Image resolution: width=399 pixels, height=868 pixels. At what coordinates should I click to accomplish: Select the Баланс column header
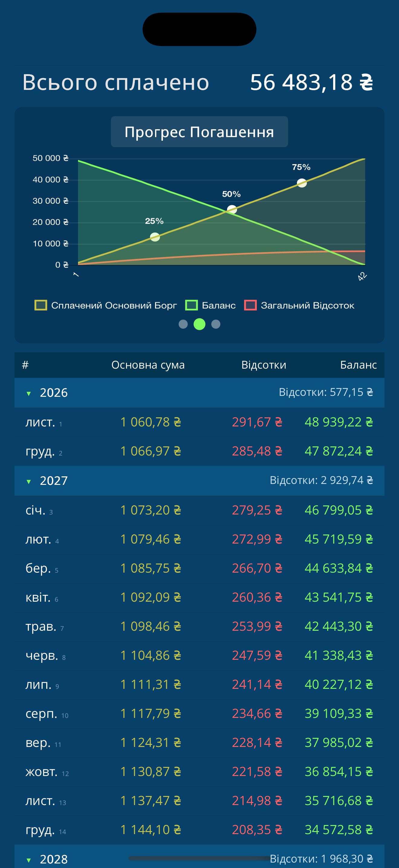pyautogui.click(x=358, y=365)
